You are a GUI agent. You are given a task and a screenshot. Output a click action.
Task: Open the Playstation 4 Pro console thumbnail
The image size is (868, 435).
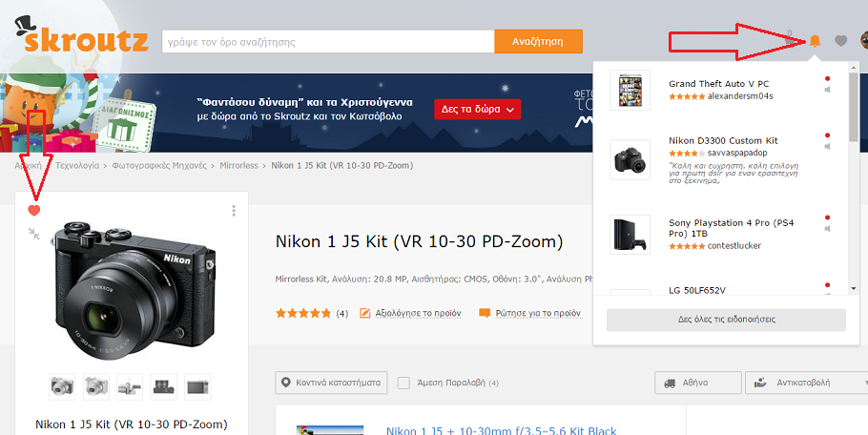pyautogui.click(x=630, y=235)
